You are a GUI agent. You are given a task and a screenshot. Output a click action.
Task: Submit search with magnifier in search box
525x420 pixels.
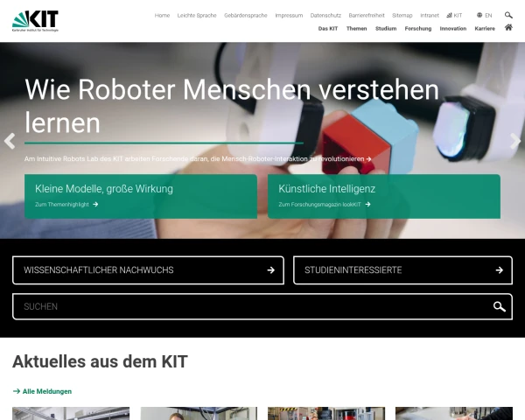499,306
